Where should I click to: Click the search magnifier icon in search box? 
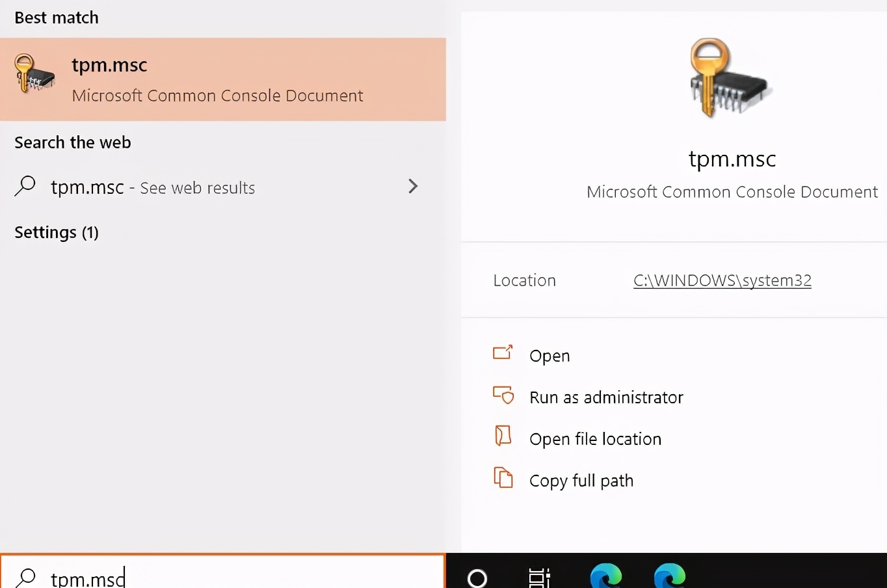tap(25, 577)
